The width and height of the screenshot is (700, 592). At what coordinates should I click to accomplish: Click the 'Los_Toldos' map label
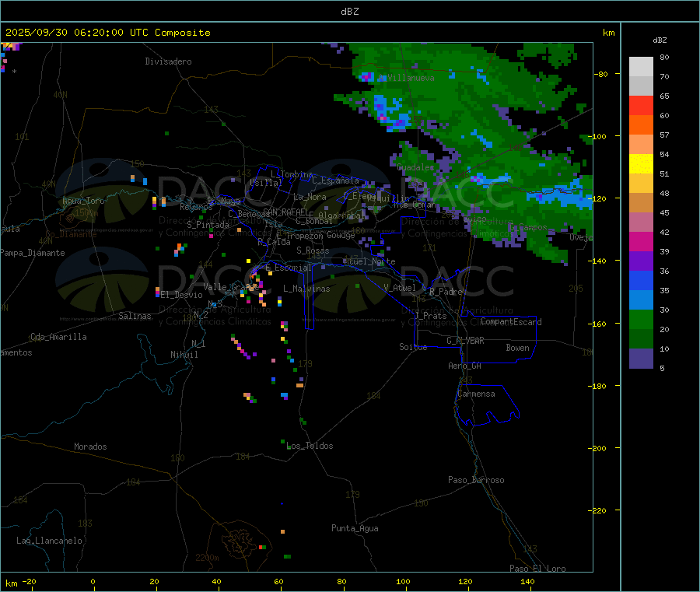pyautogui.click(x=310, y=446)
